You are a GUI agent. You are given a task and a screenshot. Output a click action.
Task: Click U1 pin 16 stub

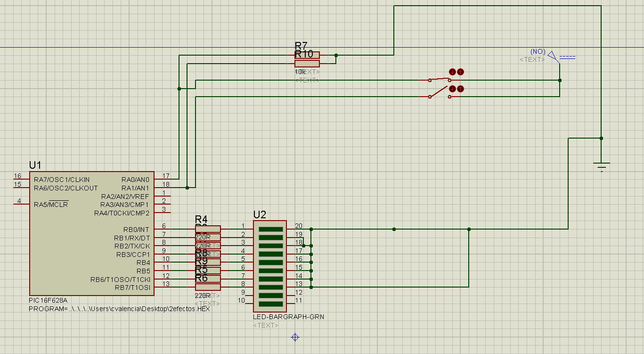[21, 179]
